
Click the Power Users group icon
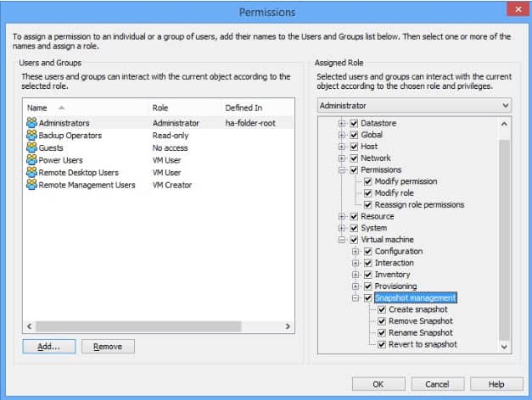[x=31, y=160]
